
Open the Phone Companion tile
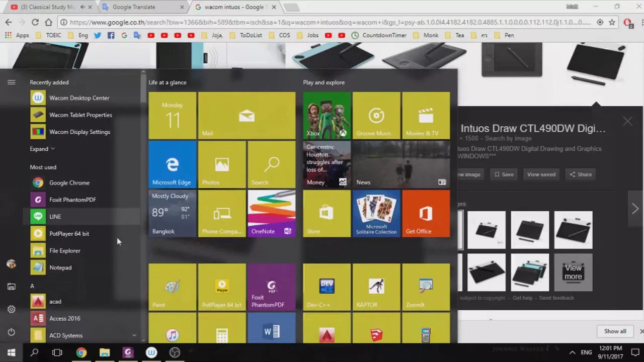tap(222, 213)
